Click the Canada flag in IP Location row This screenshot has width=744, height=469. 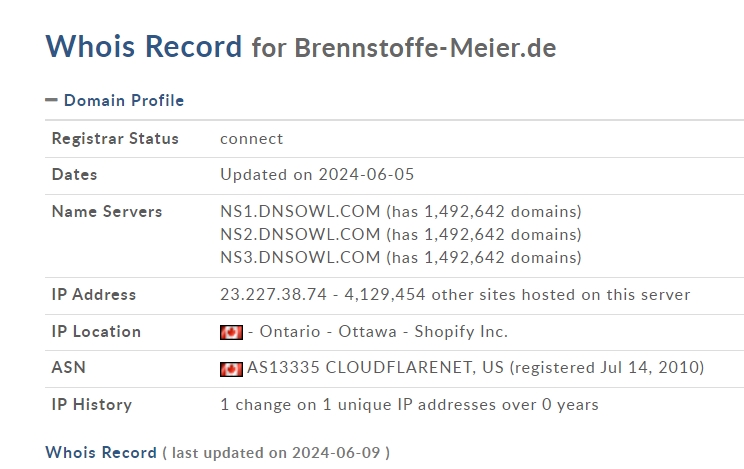click(x=231, y=332)
